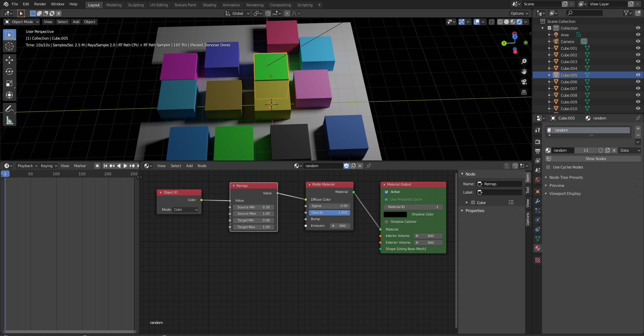This screenshot has height=336, width=644.
Task: Toggle camera view in viewport
Action: 524,82
